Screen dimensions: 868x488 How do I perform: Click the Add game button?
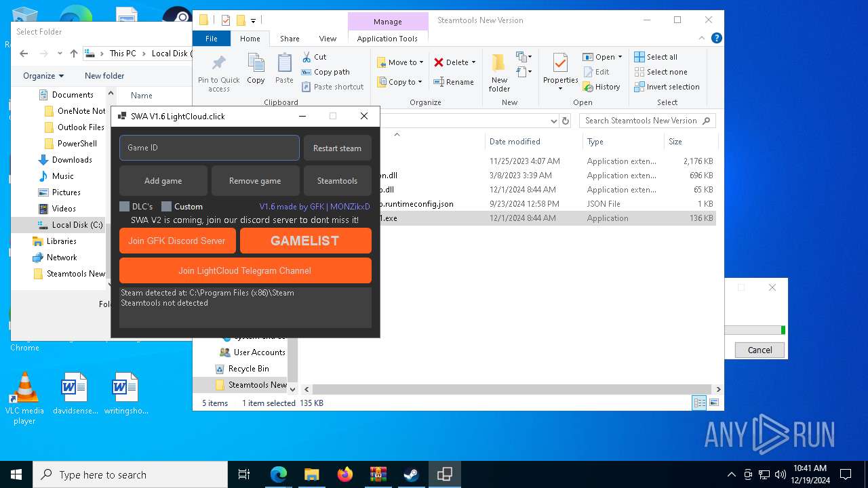pos(163,181)
